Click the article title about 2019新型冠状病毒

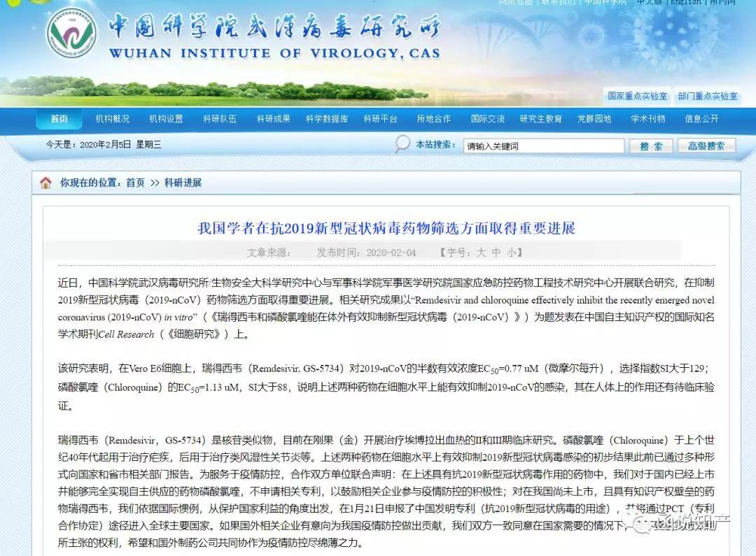[x=386, y=228]
